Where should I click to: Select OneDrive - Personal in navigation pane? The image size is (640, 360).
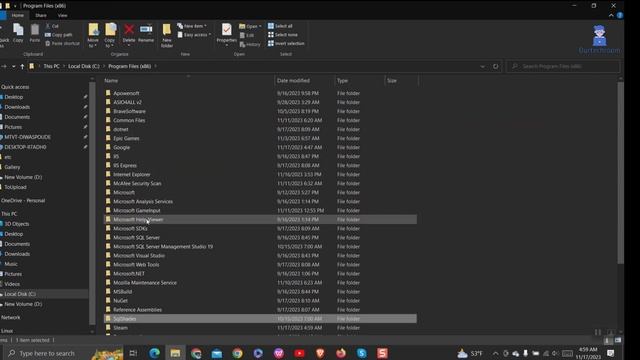click(x=23, y=200)
